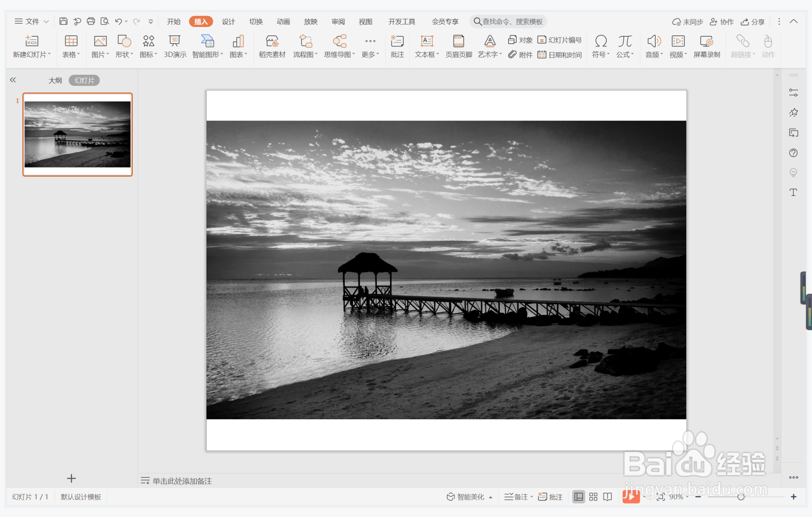Switch to slide sorter grid view
The width and height of the screenshot is (812, 517).
[x=593, y=497]
